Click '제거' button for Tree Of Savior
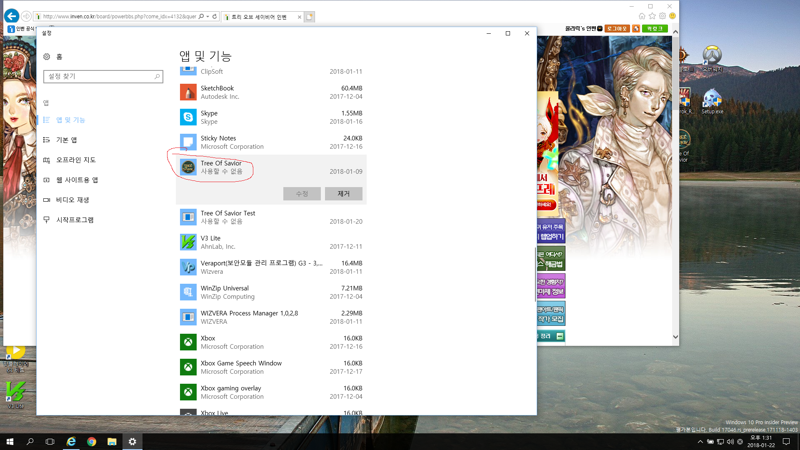 tap(343, 193)
